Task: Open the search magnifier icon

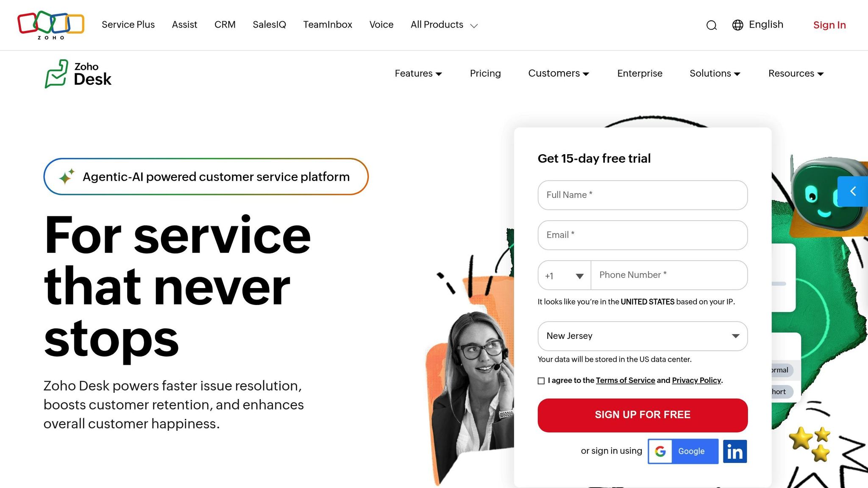Action: [x=712, y=25]
